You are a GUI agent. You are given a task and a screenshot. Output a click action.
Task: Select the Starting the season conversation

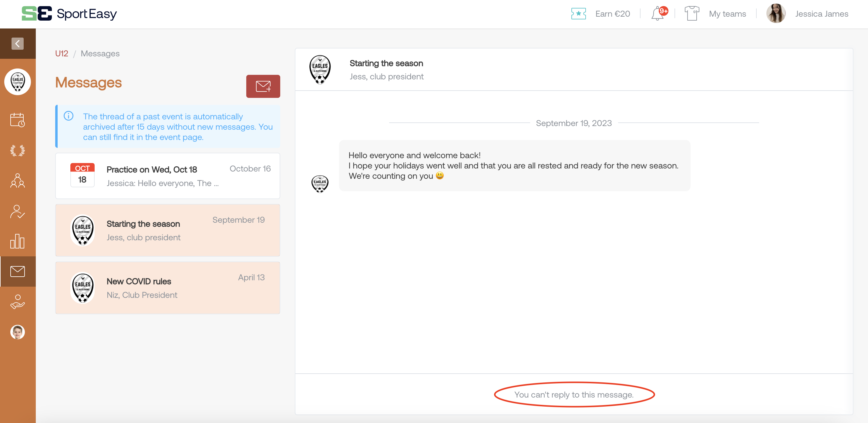coord(167,230)
